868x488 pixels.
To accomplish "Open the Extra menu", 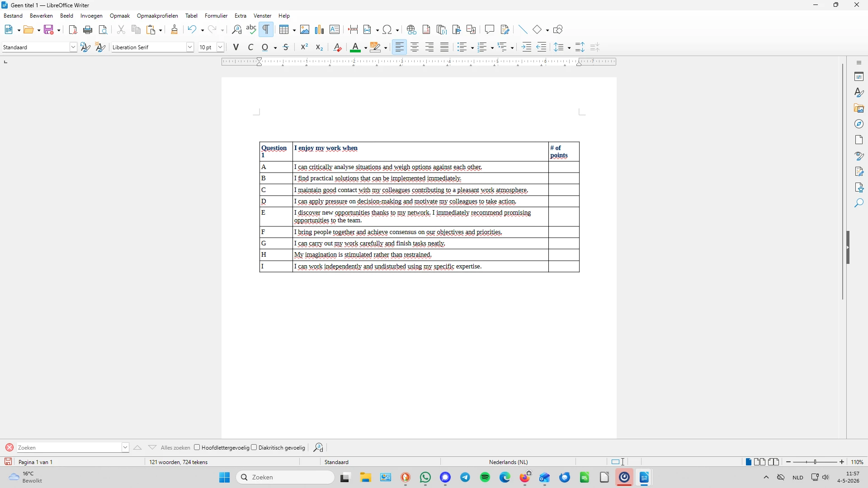I will (x=241, y=16).
